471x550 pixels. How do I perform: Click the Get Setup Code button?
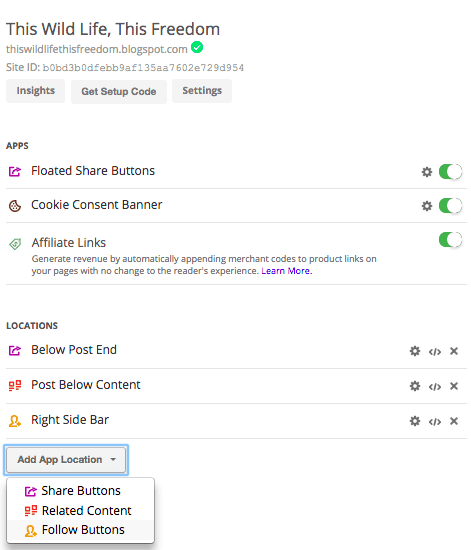click(x=119, y=92)
